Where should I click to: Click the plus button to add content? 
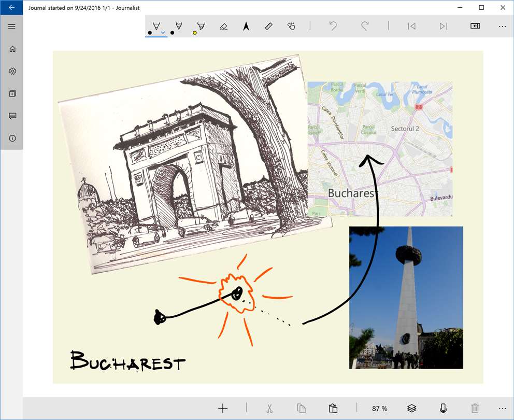[x=223, y=408]
